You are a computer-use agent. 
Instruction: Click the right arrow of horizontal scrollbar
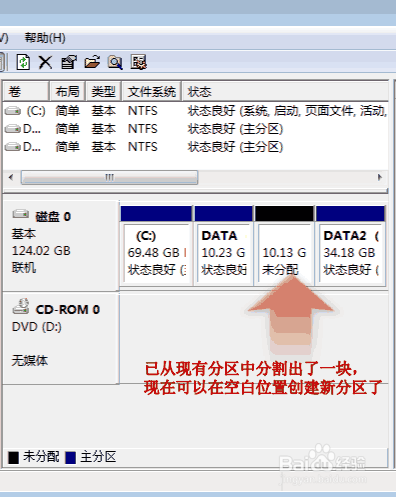(x=380, y=177)
